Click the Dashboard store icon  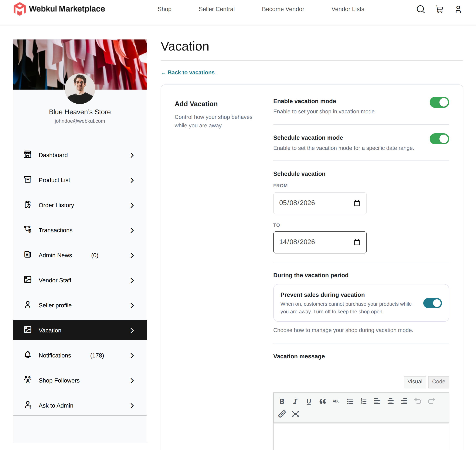coord(28,154)
